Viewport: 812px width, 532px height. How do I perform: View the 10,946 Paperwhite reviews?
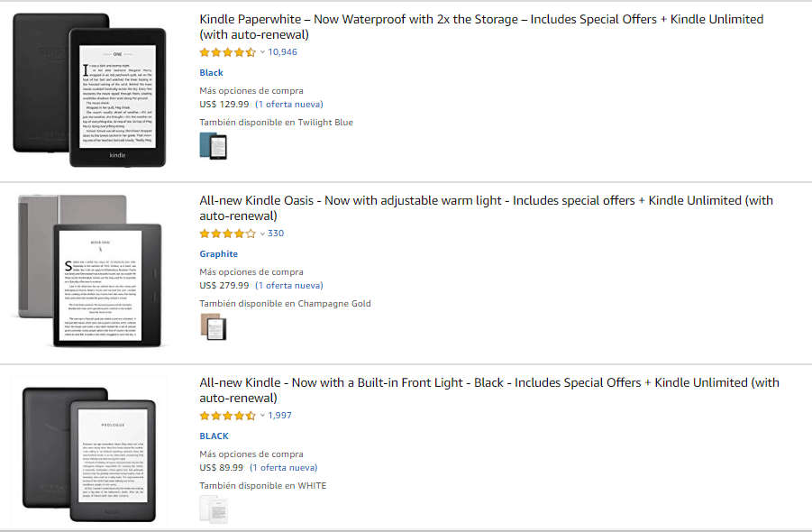(282, 51)
